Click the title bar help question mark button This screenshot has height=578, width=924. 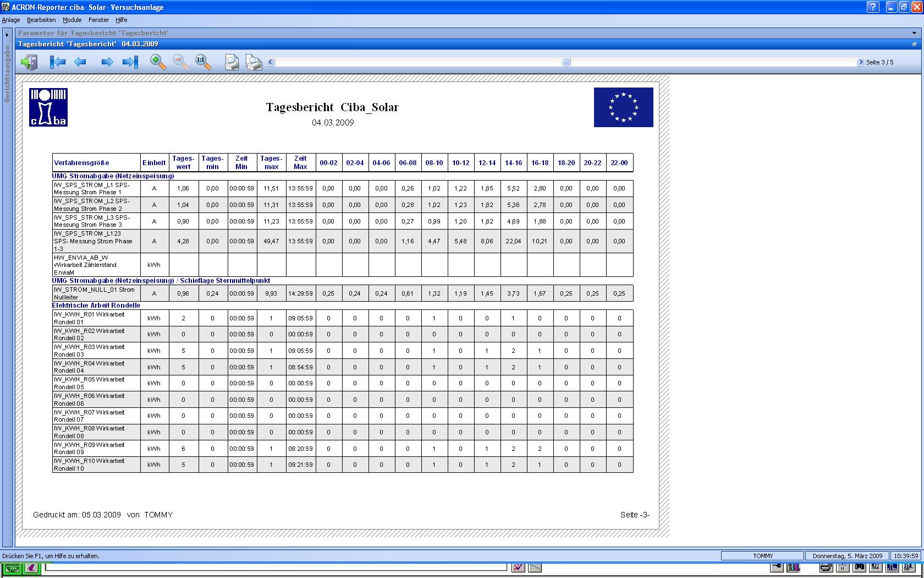[x=873, y=7]
